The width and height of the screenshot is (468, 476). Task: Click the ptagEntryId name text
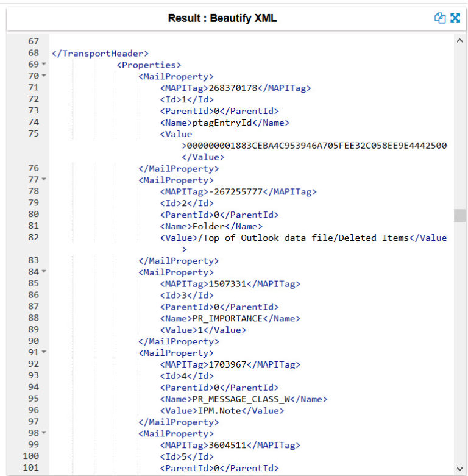(x=222, y=123)
